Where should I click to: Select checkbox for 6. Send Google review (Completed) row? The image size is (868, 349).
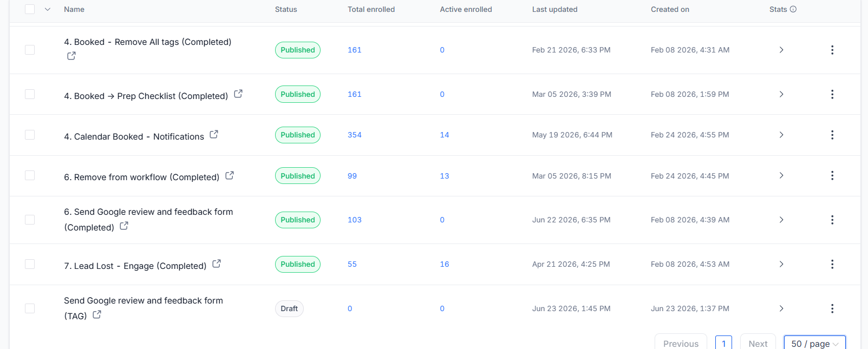[30, 220]
